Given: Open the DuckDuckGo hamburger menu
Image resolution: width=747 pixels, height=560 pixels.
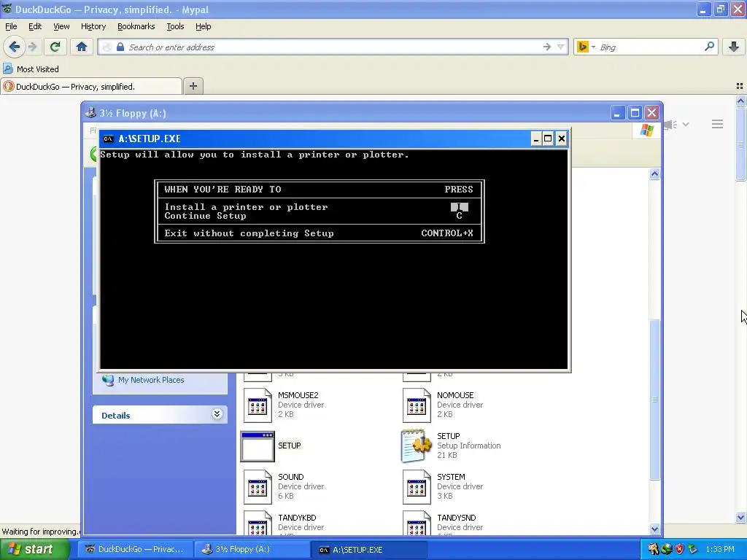Looking at the screenshot, I should pos(718,124).
